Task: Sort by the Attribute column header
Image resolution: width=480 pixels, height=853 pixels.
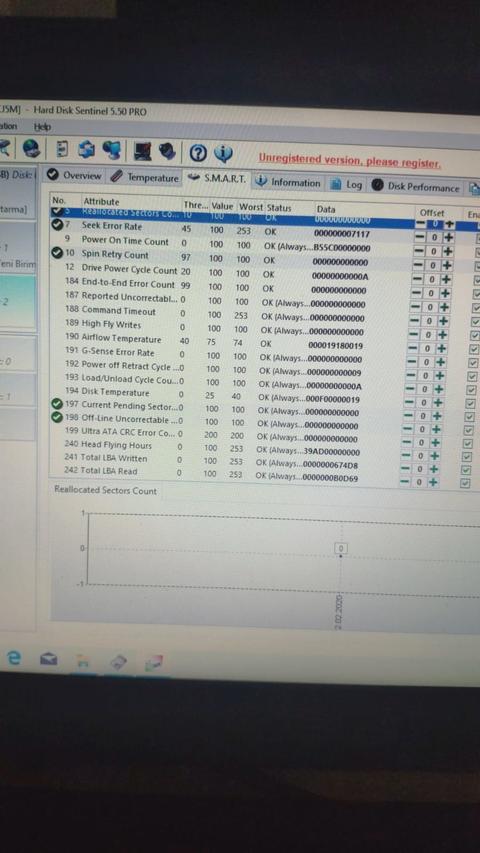Action: click(101, 201)
